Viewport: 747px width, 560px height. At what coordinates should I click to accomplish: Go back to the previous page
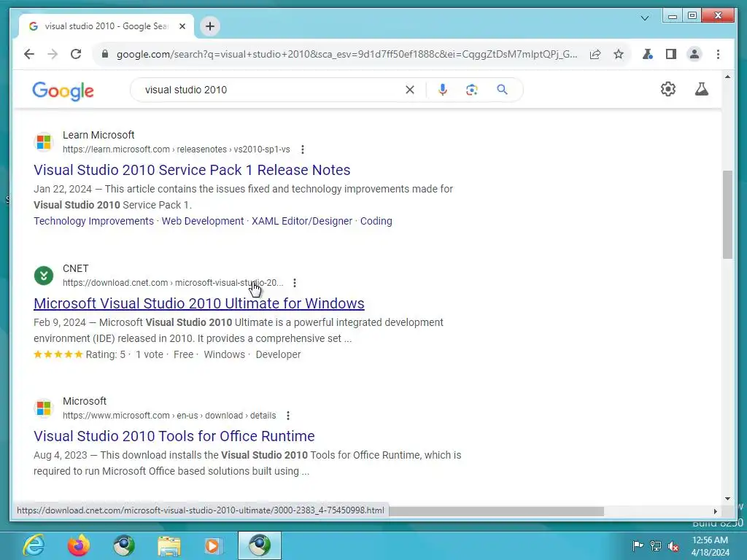[x=29, y=54]
